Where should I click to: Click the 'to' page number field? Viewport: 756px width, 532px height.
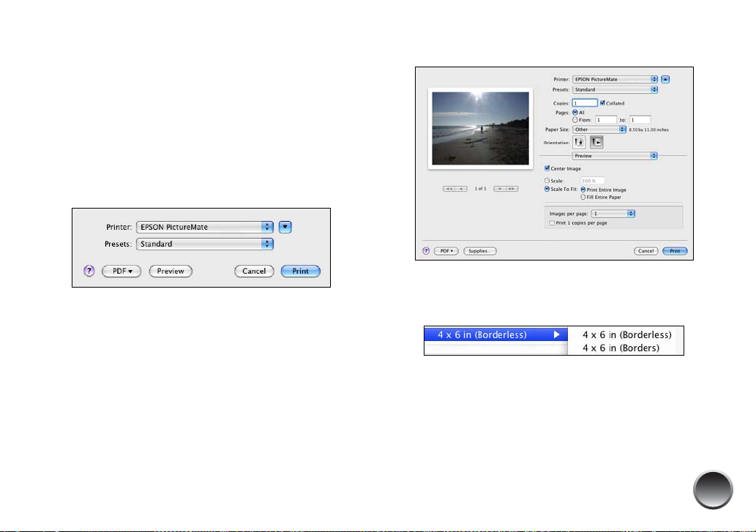click(x=640, y=120)
